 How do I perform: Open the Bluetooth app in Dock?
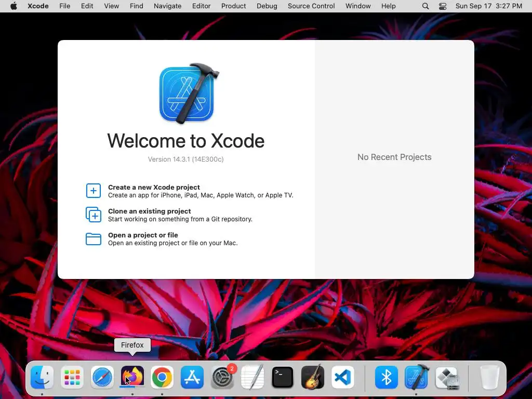coord(386,377)
